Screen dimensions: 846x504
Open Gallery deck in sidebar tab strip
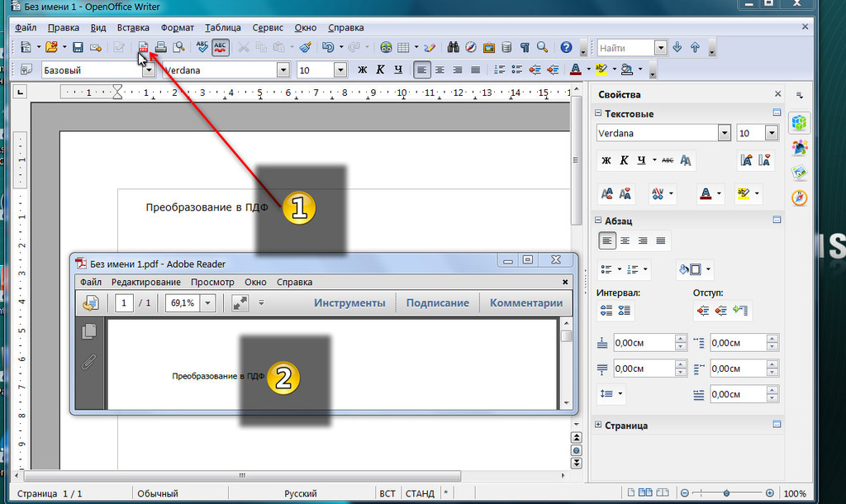[799, 173]
